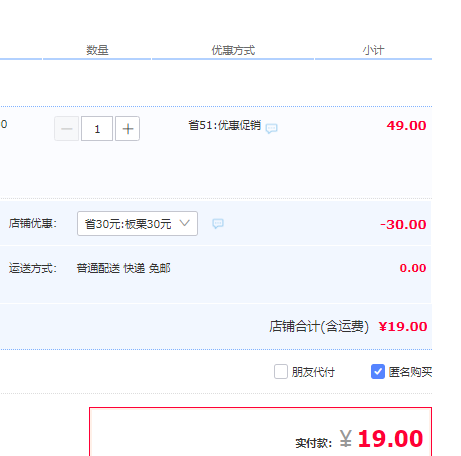Click the 小计 column header
The width and height of the screenshot is (461, 456).
click(x=374, y=50)
